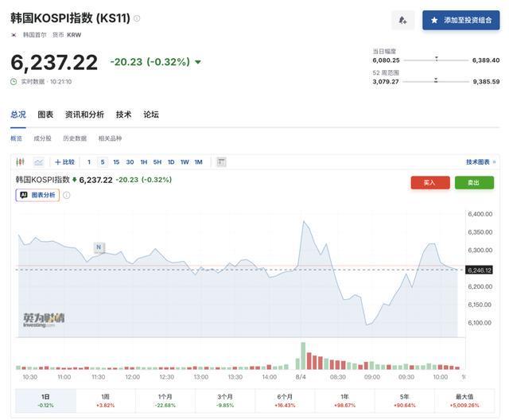Select the 1个月 range period

(165, 401)
